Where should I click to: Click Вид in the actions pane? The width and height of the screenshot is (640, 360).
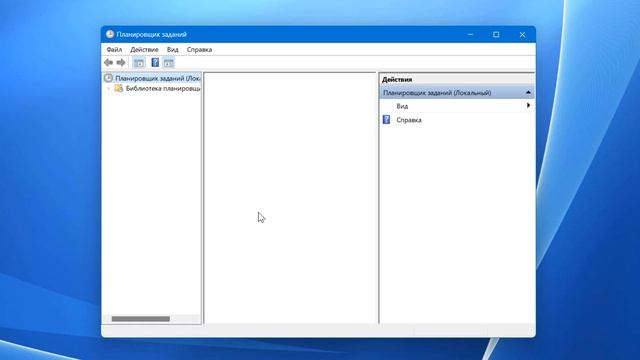[x=402, y=106]
